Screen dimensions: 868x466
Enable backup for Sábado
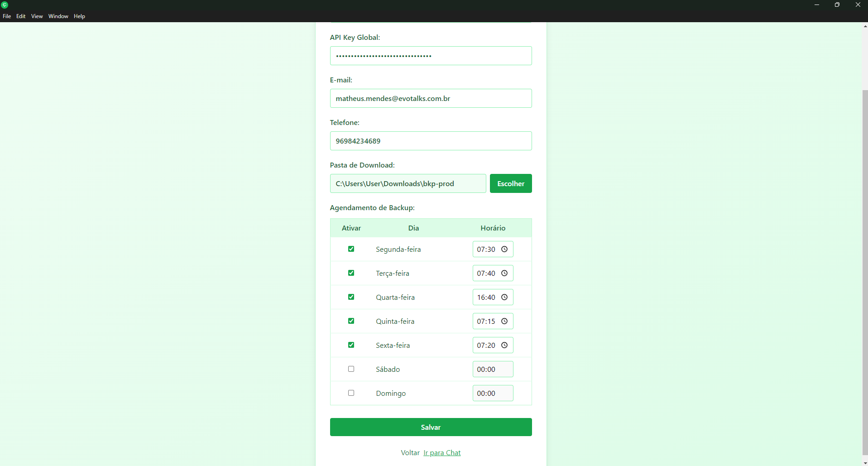(x=351, y=369)
